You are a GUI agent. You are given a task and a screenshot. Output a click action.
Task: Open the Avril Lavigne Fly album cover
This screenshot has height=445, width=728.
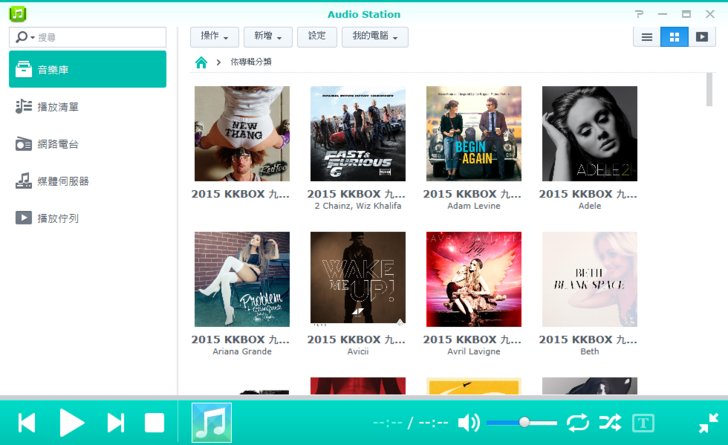click(474, 279)
